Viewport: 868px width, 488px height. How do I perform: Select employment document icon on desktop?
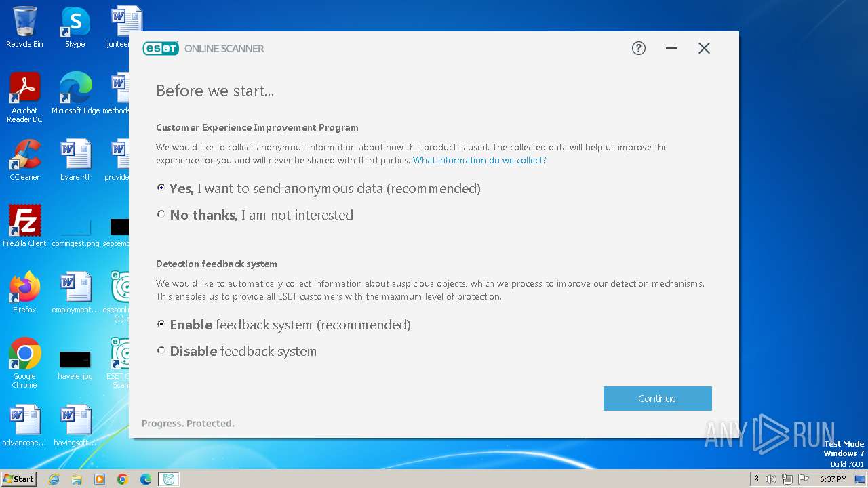coord(75,293)
